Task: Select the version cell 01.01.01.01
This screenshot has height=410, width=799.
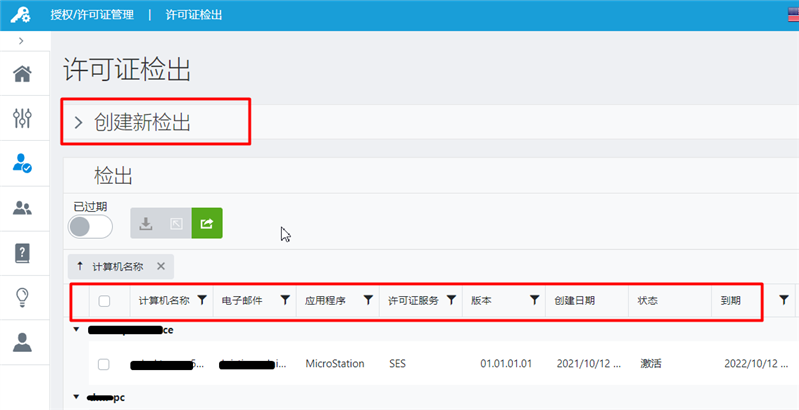Action: click(506, 364)
